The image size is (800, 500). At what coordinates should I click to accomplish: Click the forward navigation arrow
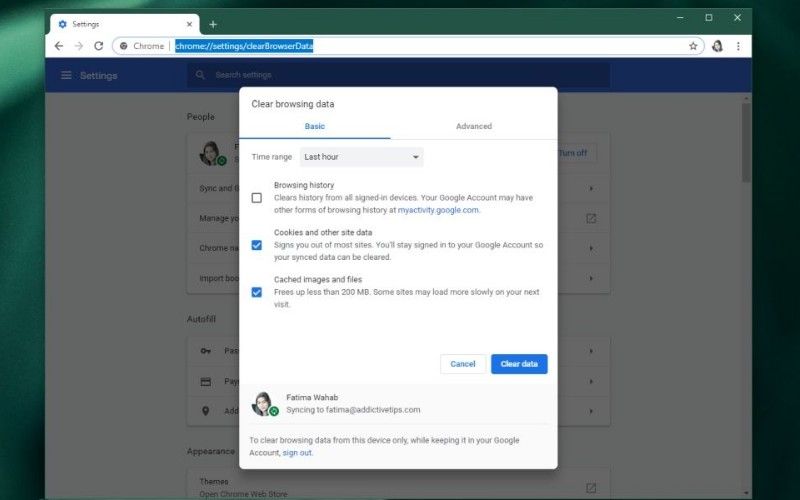(79, 46)
